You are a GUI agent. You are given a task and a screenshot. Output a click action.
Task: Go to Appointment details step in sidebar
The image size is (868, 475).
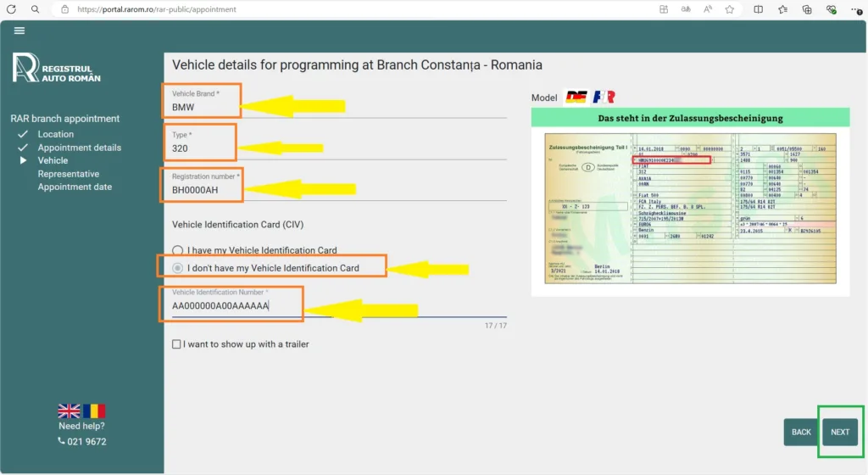79,148
